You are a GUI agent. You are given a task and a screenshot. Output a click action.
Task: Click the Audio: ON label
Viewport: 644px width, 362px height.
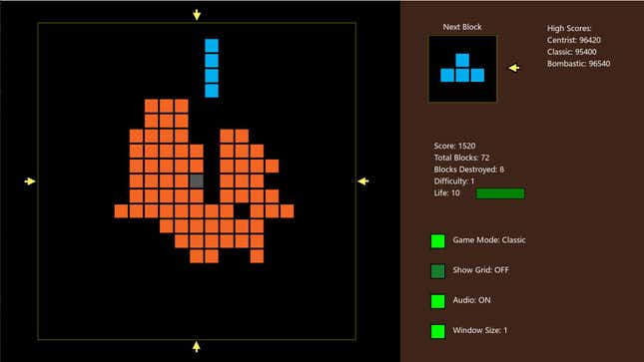pos(471,300)
